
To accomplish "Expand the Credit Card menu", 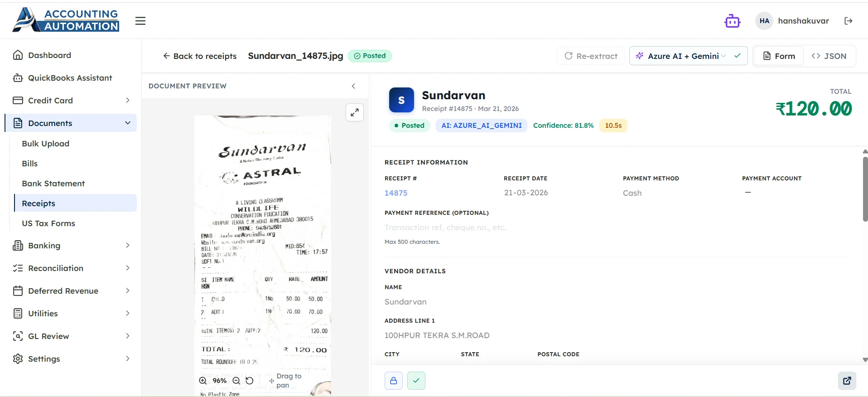I will [71, 101].
